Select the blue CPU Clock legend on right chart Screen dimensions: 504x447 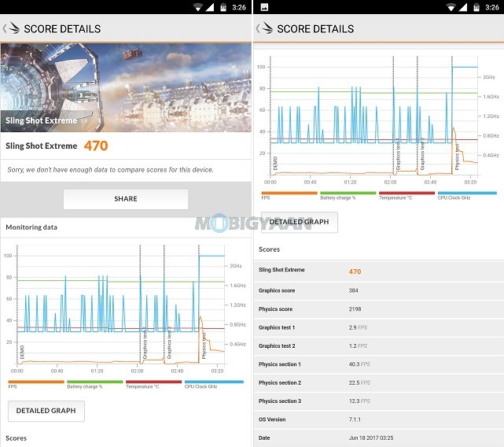tap(467, 193)
